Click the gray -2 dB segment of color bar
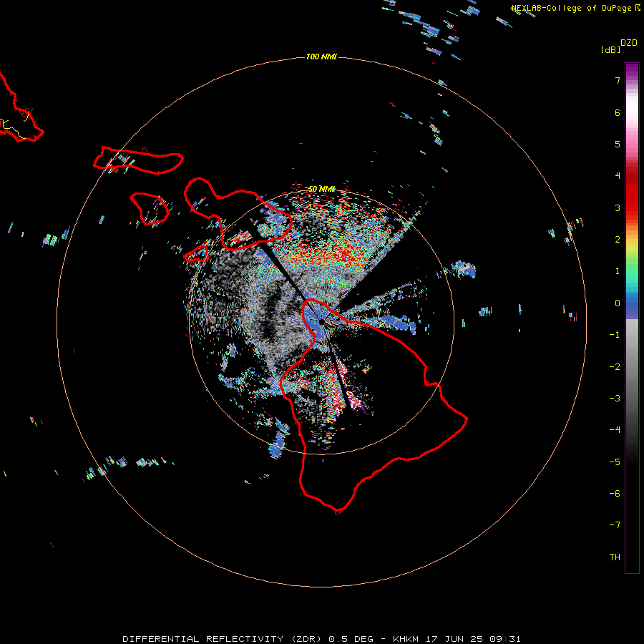The height and width of the screenshot is (644, 644). (632, 367)
